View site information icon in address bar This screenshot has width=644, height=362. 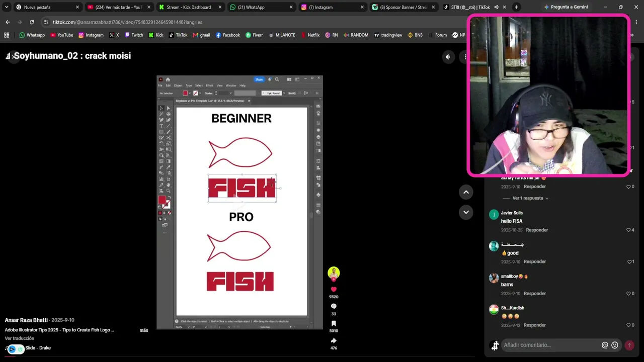pyautogui.click(x=46, y=22)
